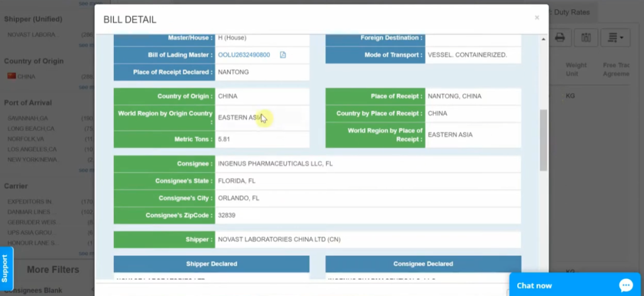Filter by LONG BEACH,CA port
Image resolution: width=644 pixels, height=296 pixels.
point(31,128)
